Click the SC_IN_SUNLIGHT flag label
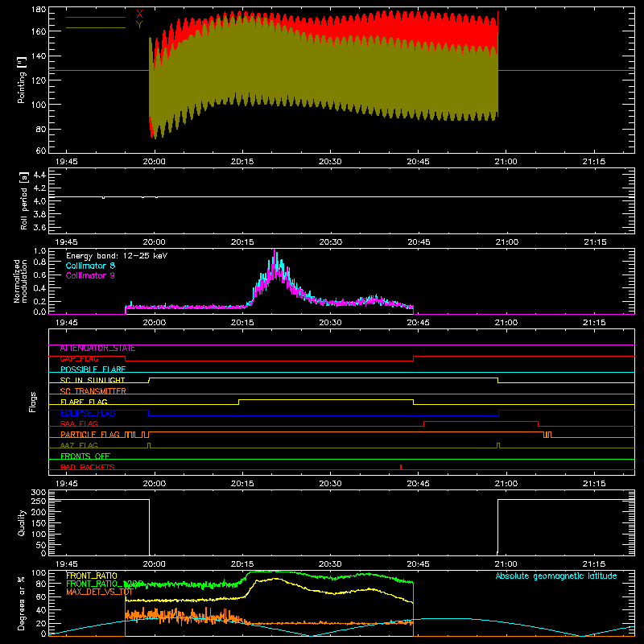Image resolution: width=644 pixels, height=644 pixels. coord(93,380)
